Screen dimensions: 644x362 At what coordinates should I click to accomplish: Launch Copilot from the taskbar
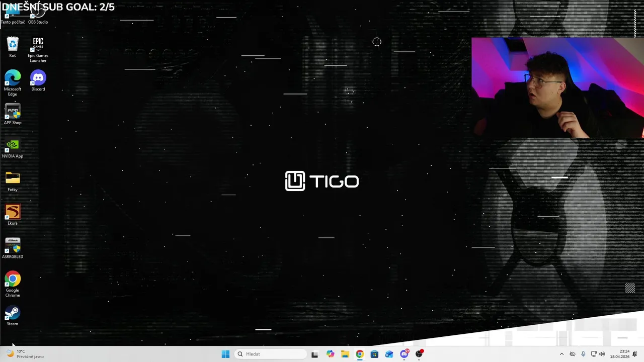(330, 354)
